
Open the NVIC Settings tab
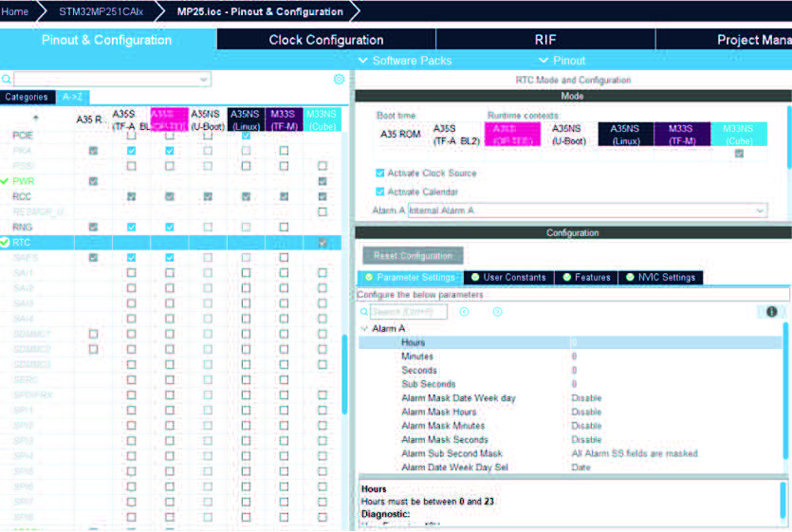click(x=660, y=277)
